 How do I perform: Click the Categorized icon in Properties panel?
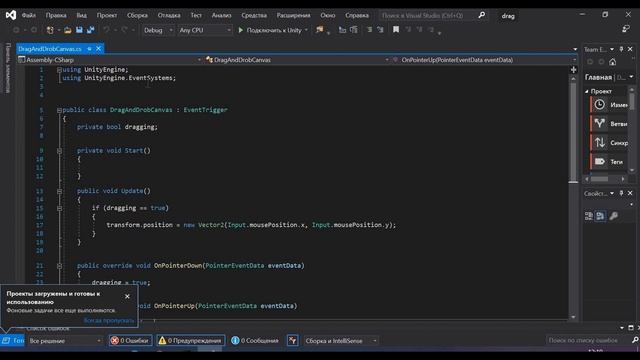pos(589,216)
